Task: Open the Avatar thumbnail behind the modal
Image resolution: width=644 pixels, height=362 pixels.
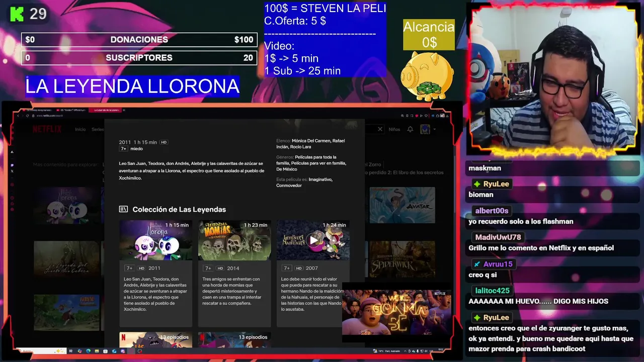Action: 402,205
